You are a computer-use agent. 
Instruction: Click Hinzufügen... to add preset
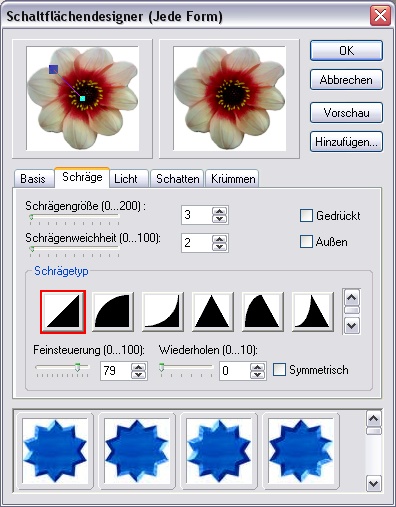coord(346,142)
